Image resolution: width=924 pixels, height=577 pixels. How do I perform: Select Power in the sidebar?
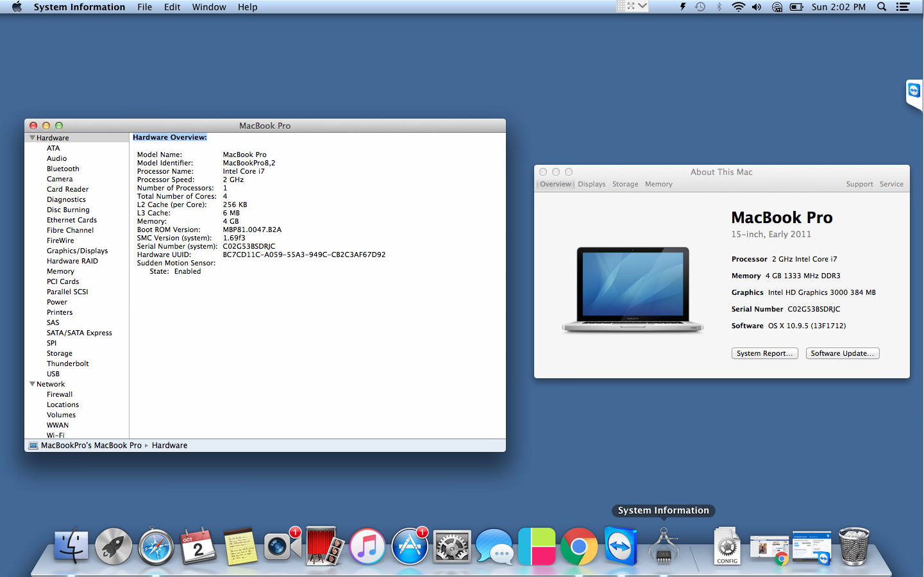pyautogui.click(x=56, y=302)
